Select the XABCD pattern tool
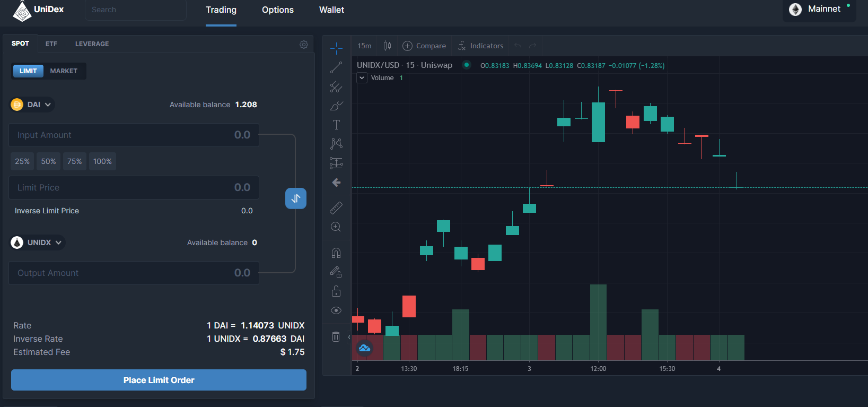The height and width of the screenshot is (407, 868). point(336,144)
